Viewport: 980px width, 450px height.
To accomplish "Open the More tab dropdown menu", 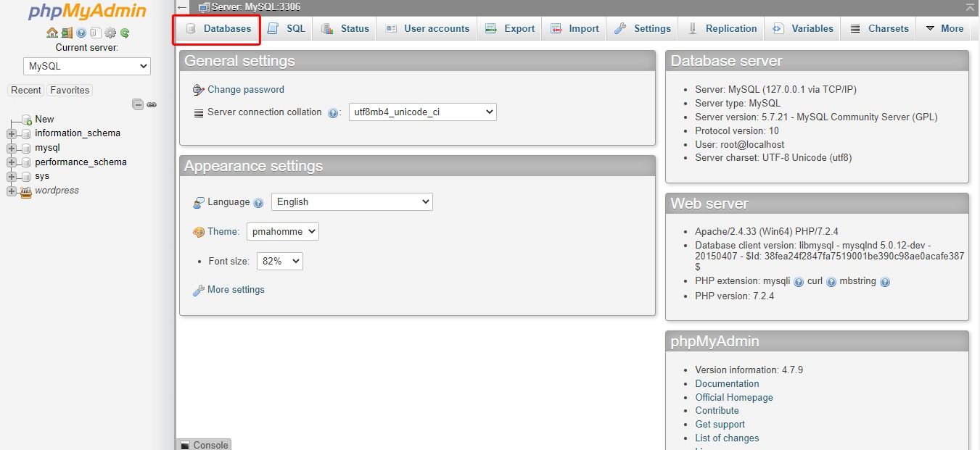I will tap(944, 28).
